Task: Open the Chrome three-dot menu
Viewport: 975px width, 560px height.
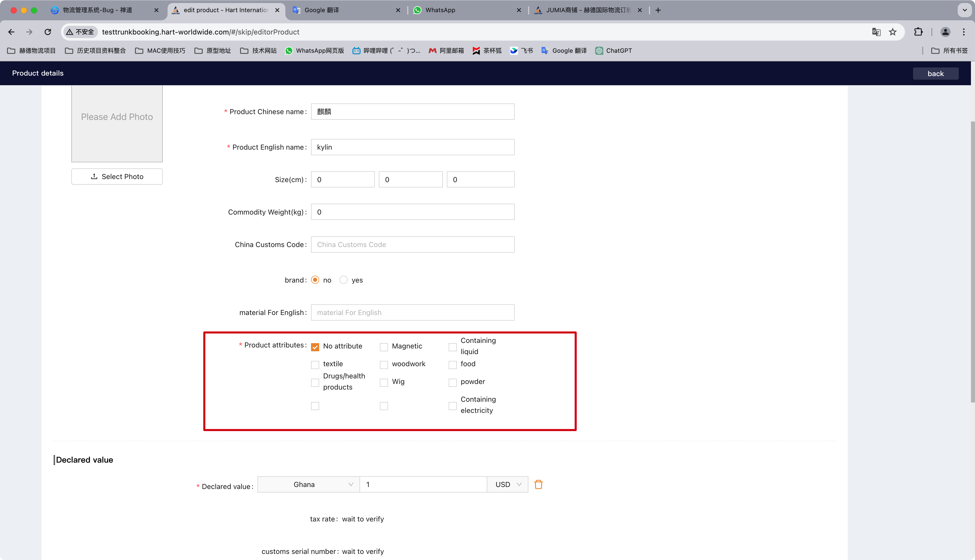Action: pos(964,32)
